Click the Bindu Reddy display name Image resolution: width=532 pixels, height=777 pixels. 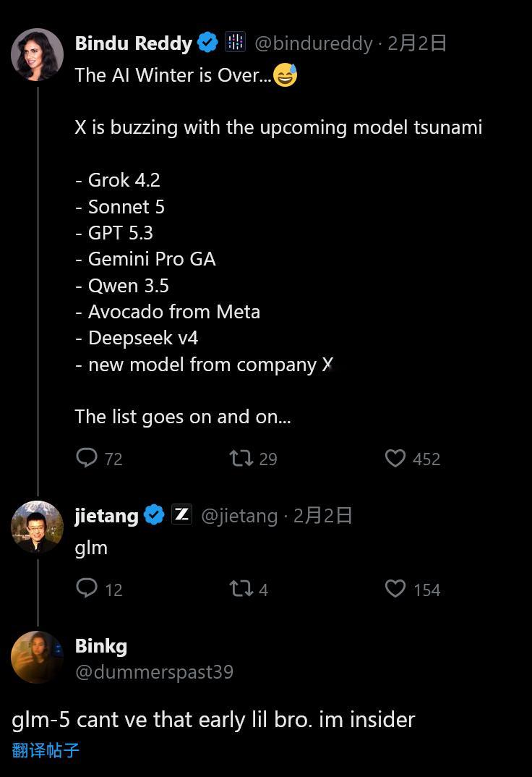pos(133,43)
